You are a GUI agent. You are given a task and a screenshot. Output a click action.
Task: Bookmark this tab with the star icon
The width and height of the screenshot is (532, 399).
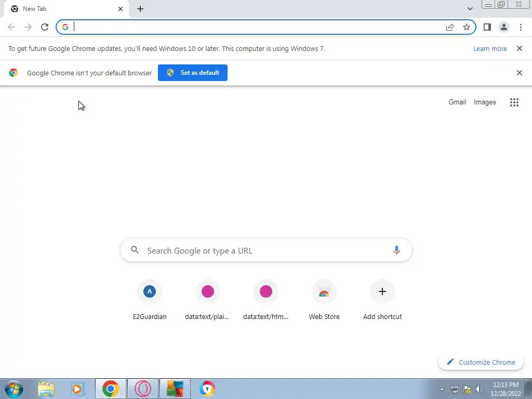pyautogui.click(x=467, y=27)
